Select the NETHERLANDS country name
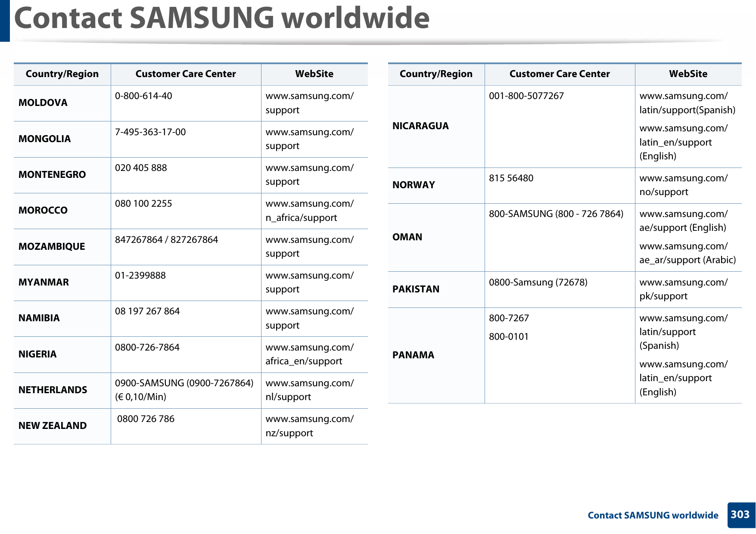Viewport: 756px width, 534px height. coord(53,390)
